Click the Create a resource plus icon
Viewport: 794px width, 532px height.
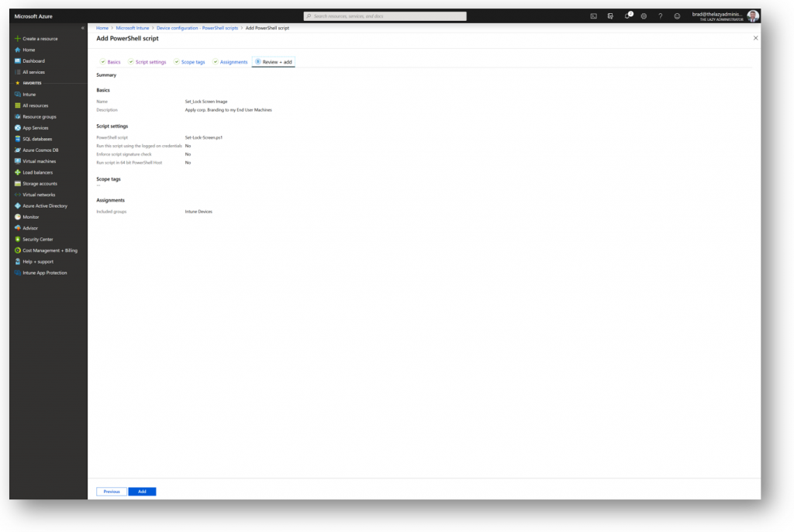pyautogui.click(x=18, y=39)
